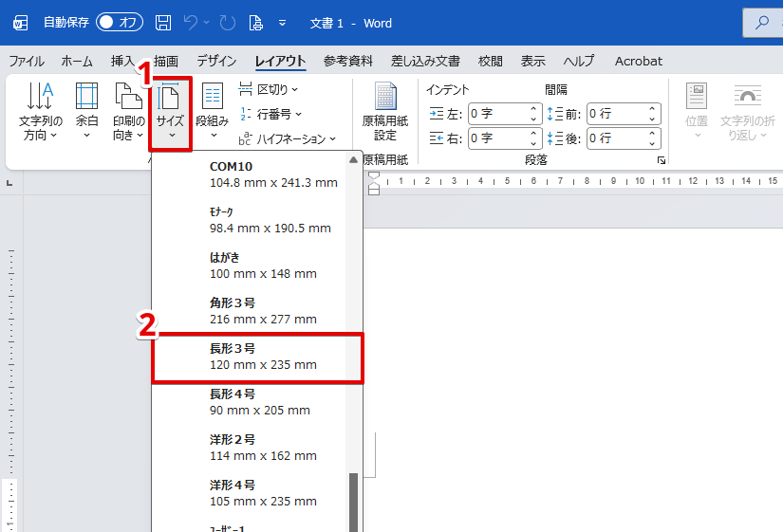This screenshot has height=532, width=783.
Task: Click the Undo arrow icon
Action: coord(193,23)
